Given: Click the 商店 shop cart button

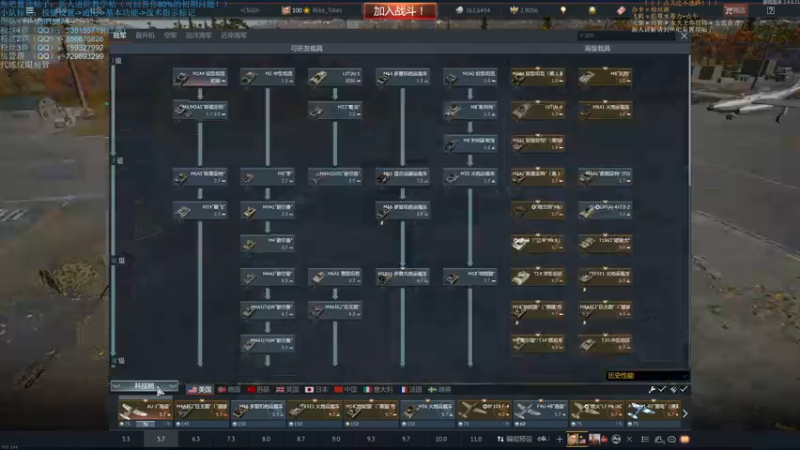Looking at the screenshot, I should click(x=735, y=10).
